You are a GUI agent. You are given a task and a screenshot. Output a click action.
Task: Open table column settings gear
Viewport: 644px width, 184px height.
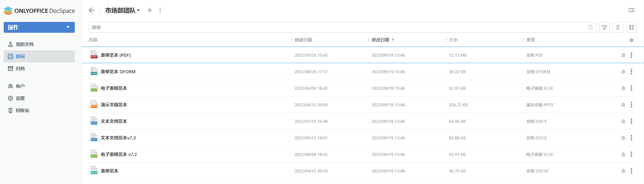pyautogui.click(x=631, y=40)
